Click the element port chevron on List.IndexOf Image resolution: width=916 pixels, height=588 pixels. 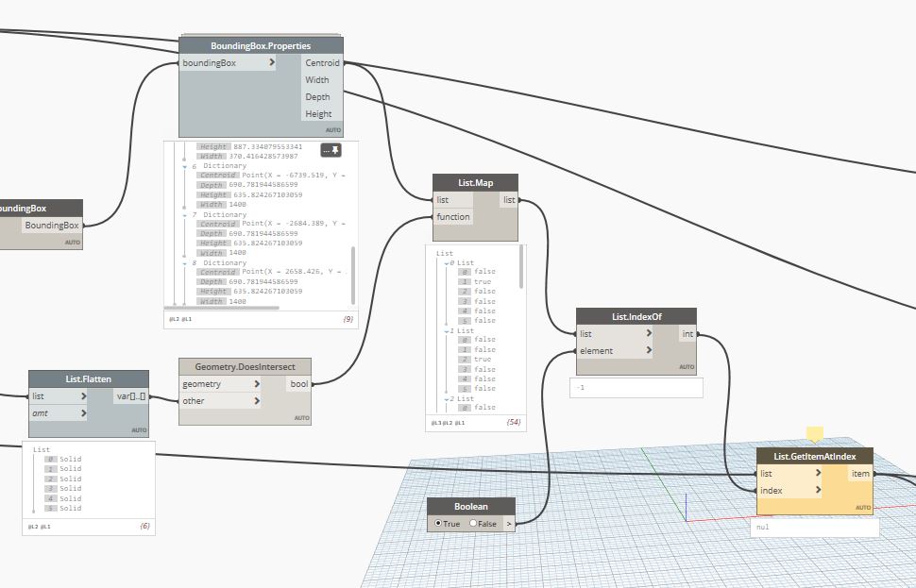[x=649, y=351]
